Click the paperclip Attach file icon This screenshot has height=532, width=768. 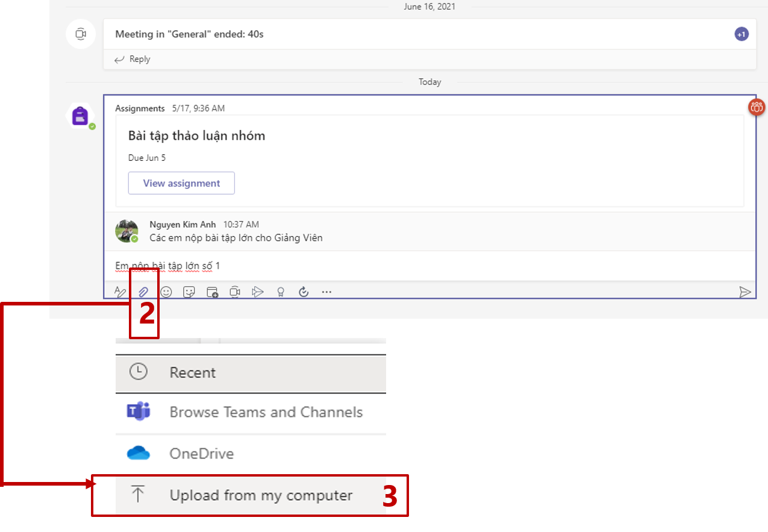tap(143, 292)
